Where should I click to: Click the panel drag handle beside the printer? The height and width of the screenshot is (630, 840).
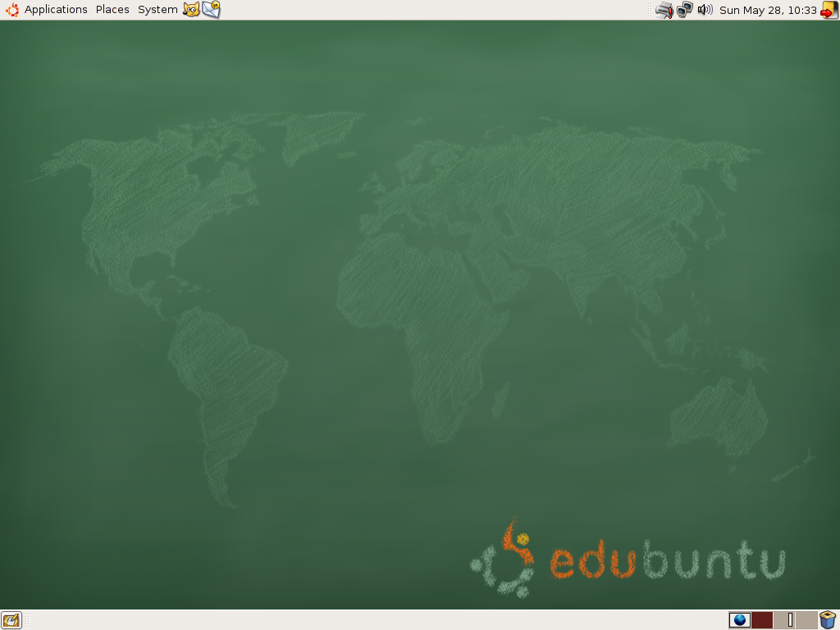tap(650, 10)
